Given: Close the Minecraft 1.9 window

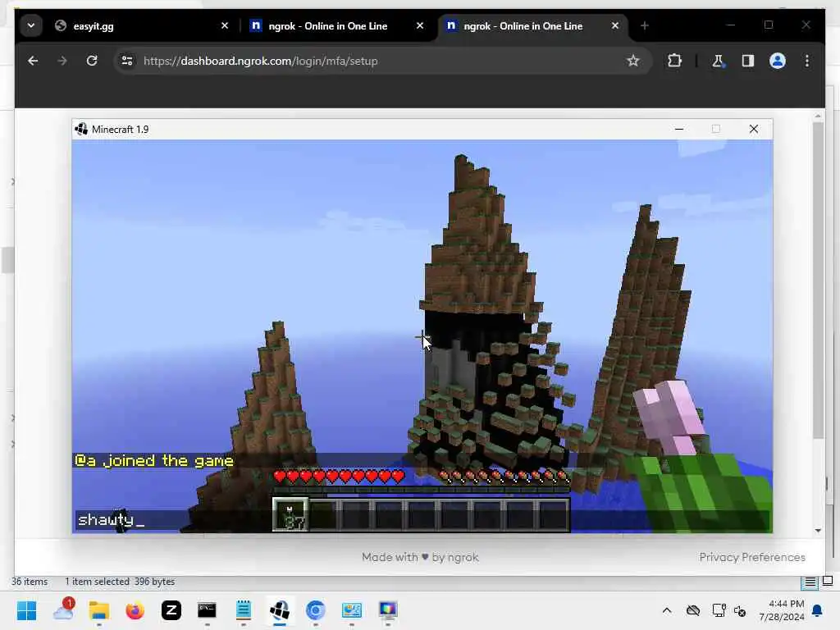Looking at the screenshot, I should 753,129.
